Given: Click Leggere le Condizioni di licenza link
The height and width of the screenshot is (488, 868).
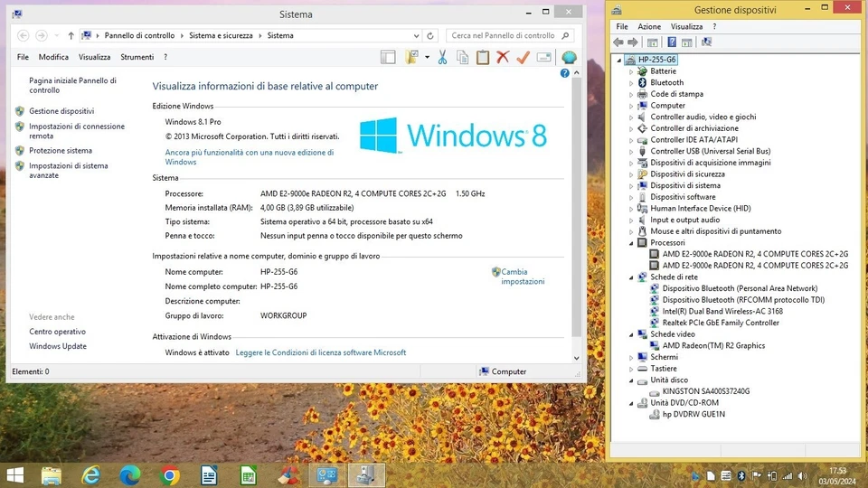Looking at the screenshot, I should [320, 352].
